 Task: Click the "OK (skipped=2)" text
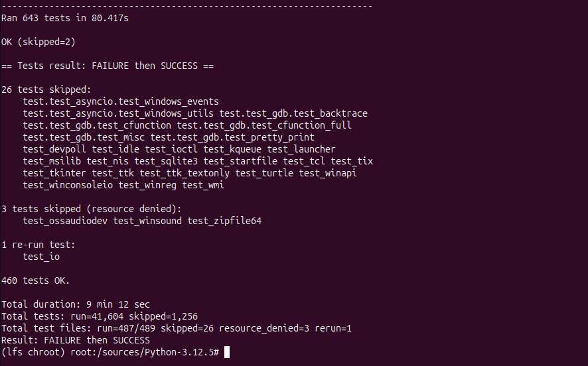pos(38,42)
